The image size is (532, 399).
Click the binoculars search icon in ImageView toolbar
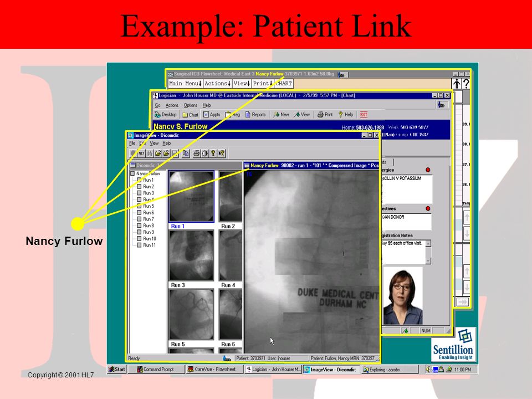tap(149, 154)
